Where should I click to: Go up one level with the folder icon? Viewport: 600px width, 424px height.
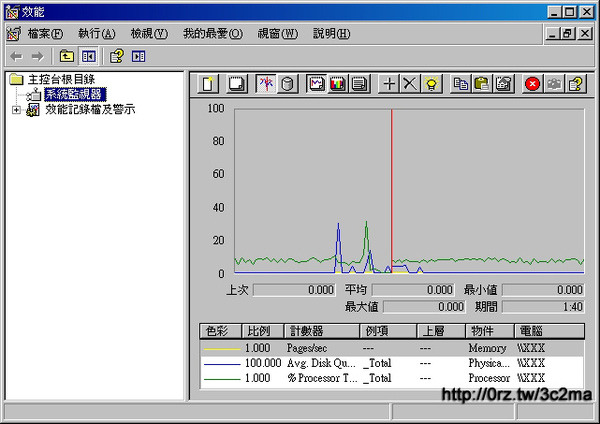pos(67,56)
